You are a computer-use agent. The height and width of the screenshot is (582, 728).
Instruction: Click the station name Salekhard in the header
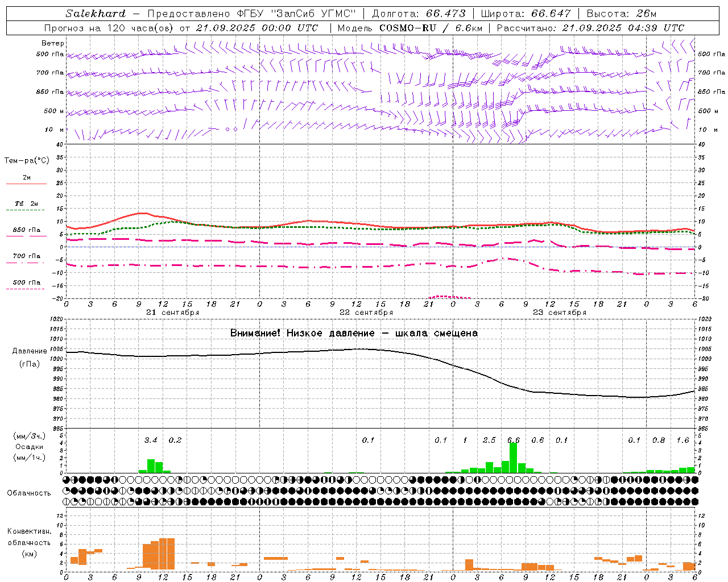pyautogui.click(x=96, y=14)
